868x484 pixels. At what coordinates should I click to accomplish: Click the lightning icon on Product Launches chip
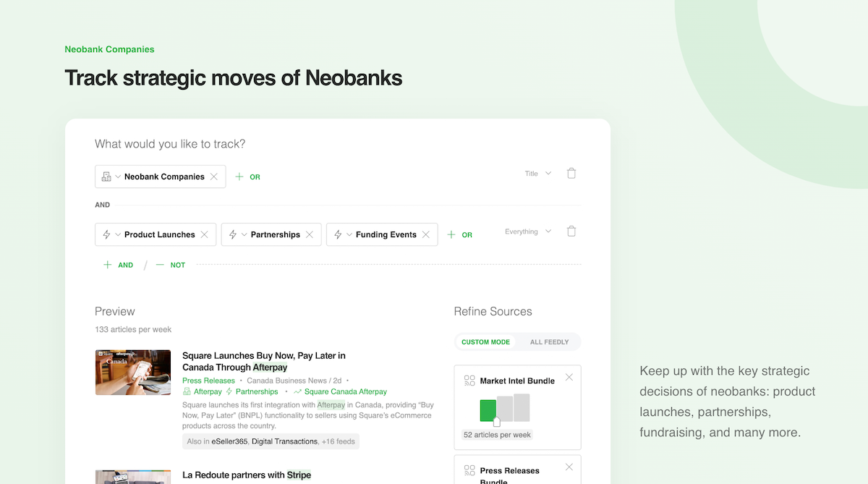tap(106, 234)
